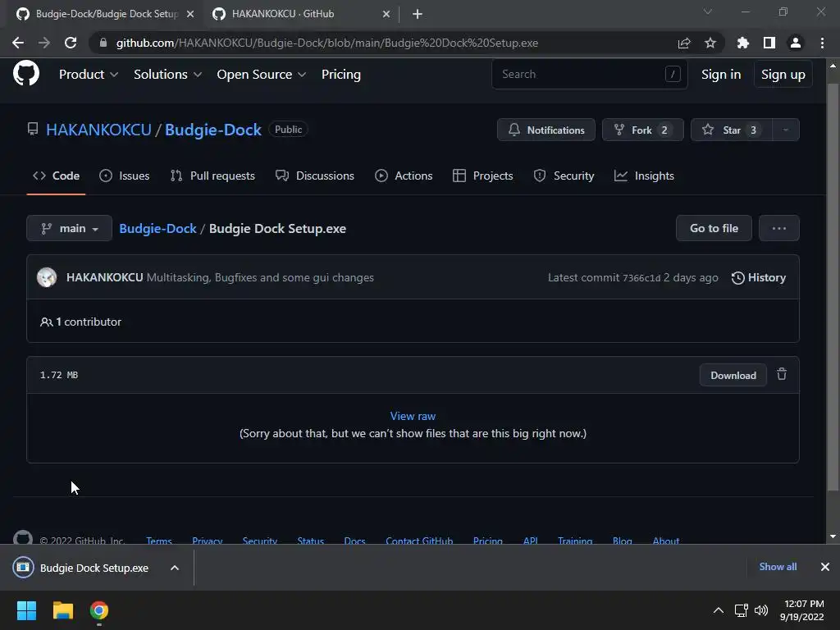Click the Pricing link in header
The image size is (840, 630).
click(x=340, y=75)
